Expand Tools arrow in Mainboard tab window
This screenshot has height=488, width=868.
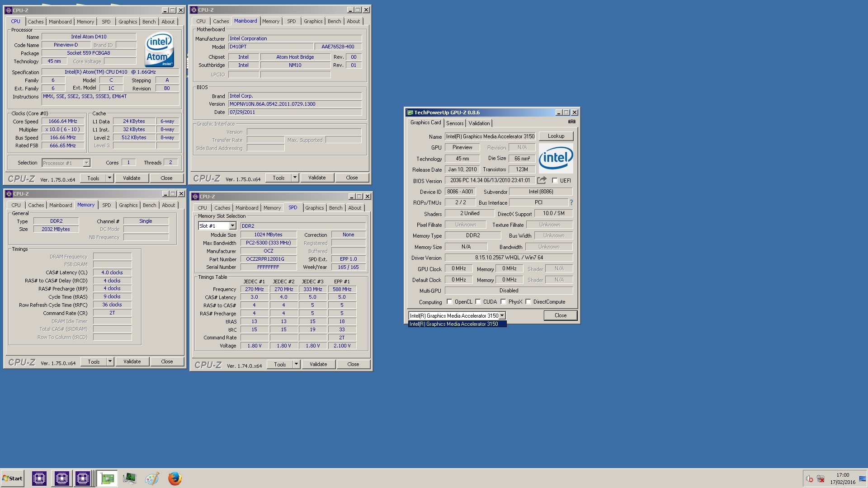pos(295,178)
